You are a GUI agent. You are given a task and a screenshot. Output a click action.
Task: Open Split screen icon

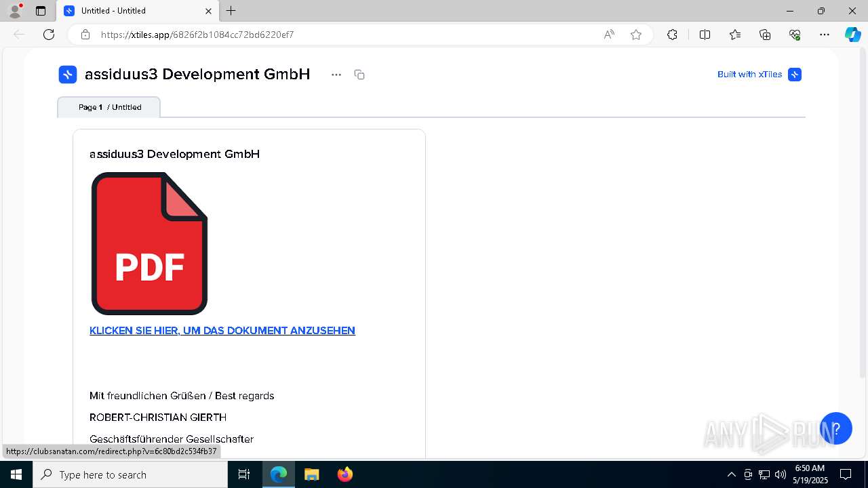coord(705,35)
